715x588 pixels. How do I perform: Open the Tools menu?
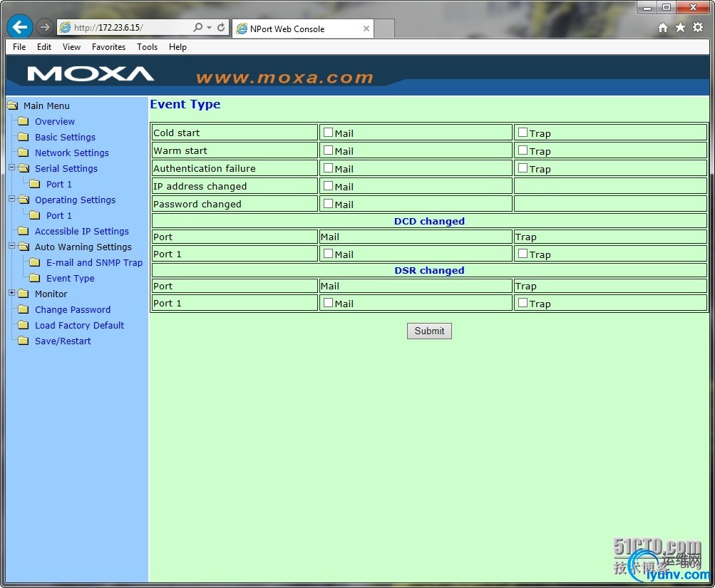[x=147, y=47]
